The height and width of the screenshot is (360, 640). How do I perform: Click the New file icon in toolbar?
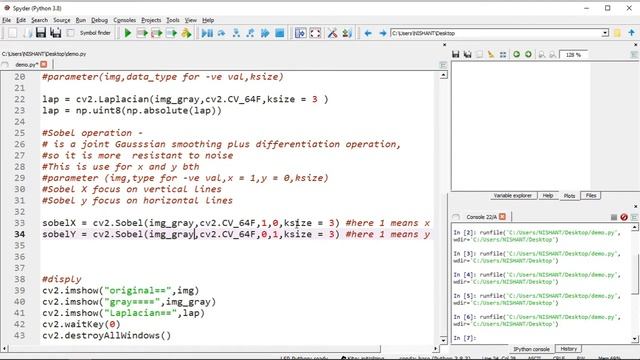[13, 33]
